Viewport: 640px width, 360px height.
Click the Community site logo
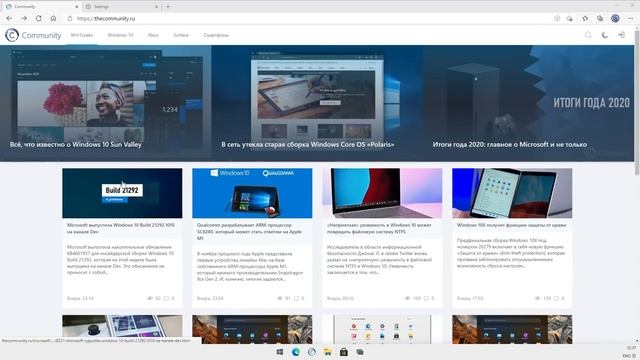pos(33,36)
